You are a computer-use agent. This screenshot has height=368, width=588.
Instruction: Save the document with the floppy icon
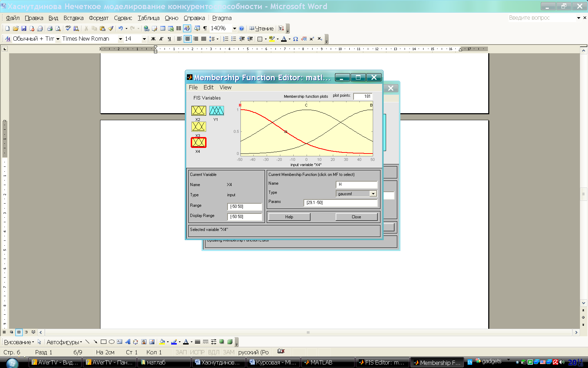[24, 28]
